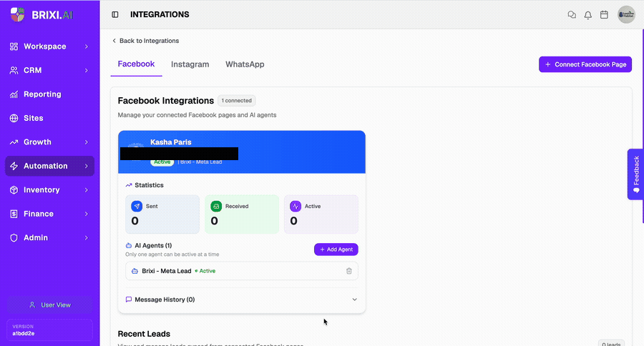Expand the Inventory menu chevron
The width and height of the screenshot is (644, 346).
coord(87,190)
